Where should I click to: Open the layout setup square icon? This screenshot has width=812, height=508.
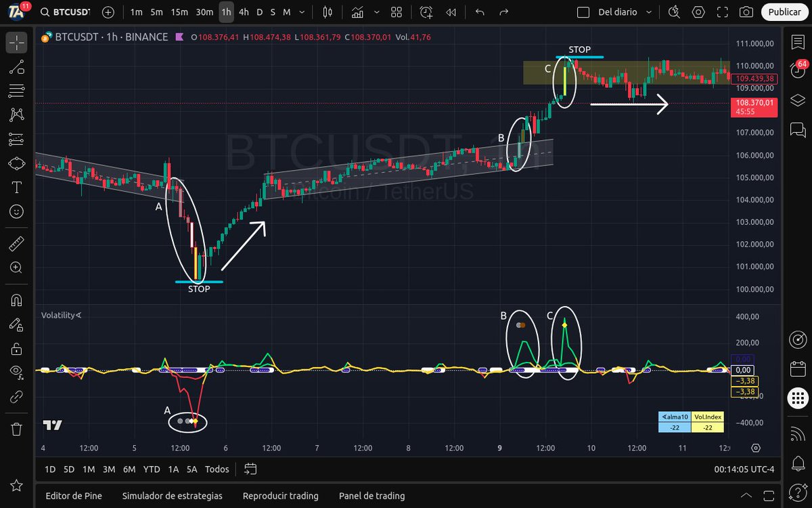coord(583,12)
